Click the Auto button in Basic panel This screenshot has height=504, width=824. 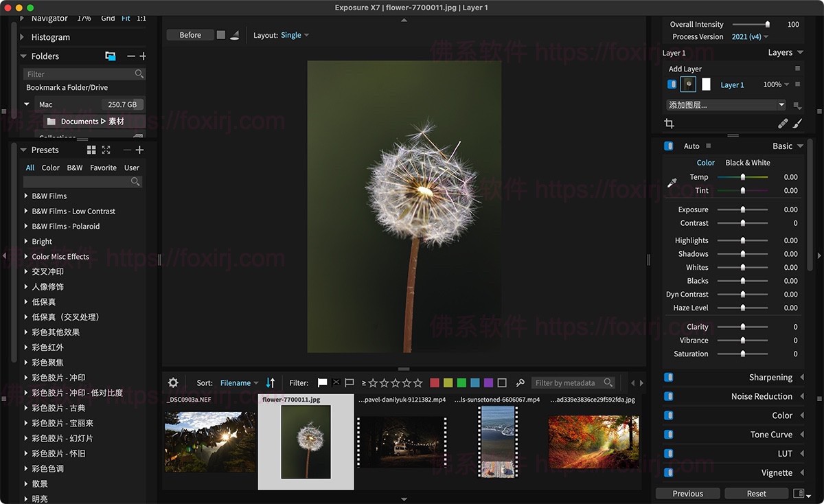click(691, 146)
